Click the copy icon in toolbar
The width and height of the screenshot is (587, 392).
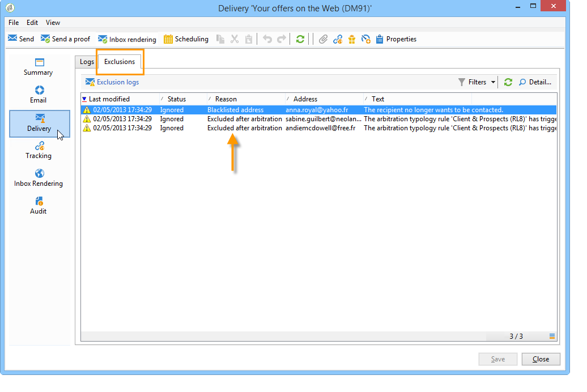click(220, 39)
